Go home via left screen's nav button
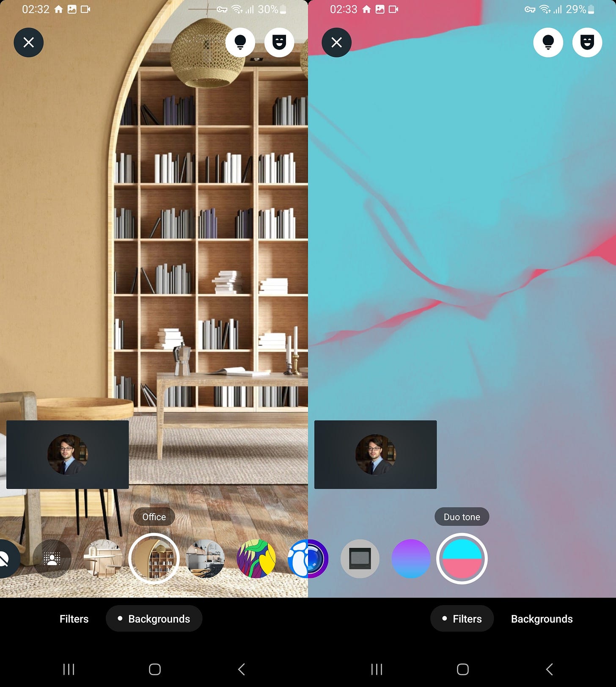Screen dimensions: 616x687 (155, 669)
